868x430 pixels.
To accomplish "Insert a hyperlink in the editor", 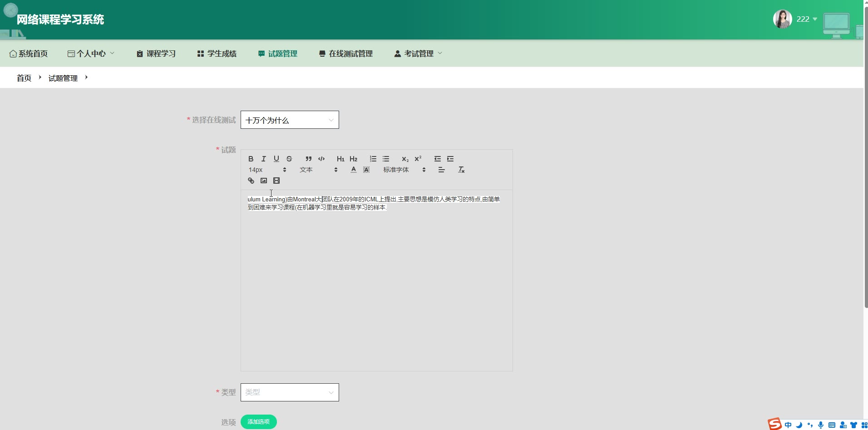I will (251, 181).
